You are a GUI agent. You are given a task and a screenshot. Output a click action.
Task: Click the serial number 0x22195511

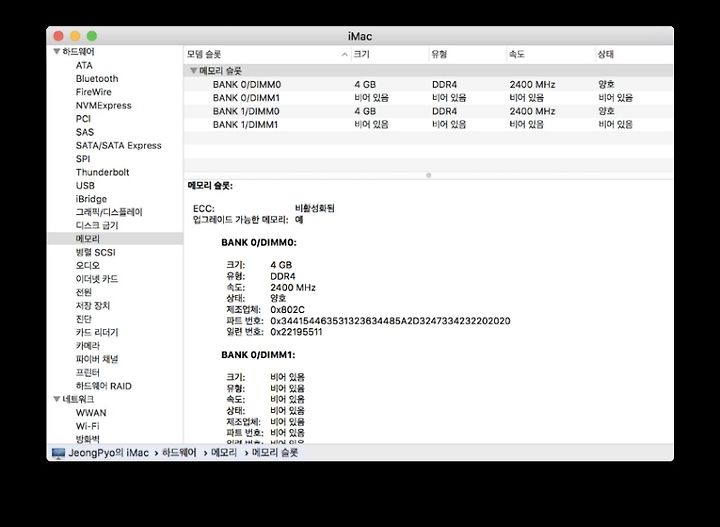(x=296, y=332)
